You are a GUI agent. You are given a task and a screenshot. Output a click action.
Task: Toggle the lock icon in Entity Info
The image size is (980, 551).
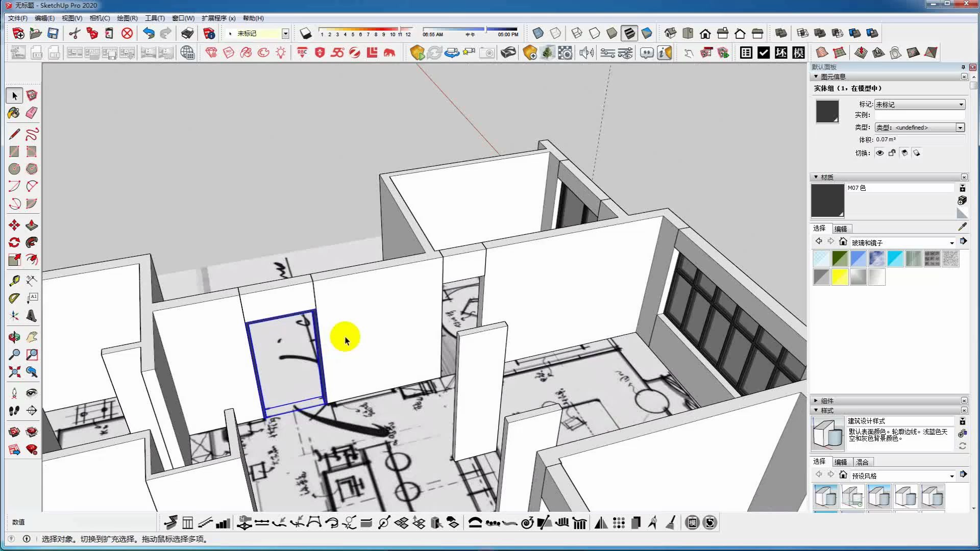[892, 153]
